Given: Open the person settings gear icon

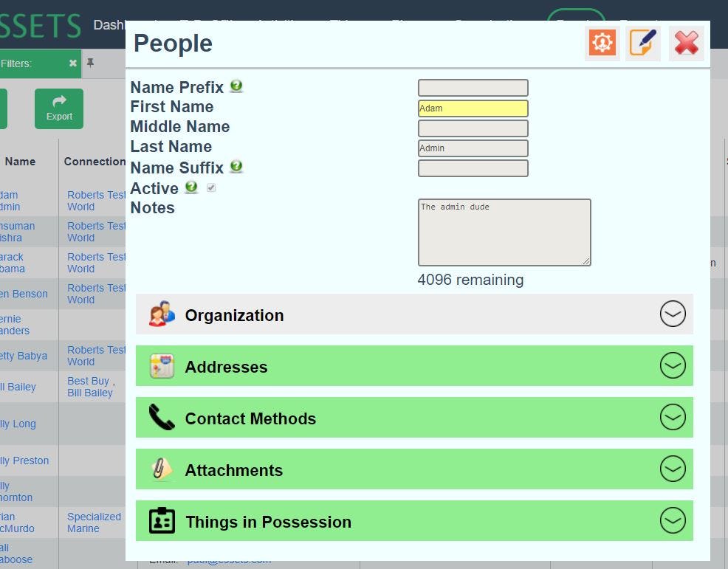Looking at the screenshot, I should click(x=602, y=42).
